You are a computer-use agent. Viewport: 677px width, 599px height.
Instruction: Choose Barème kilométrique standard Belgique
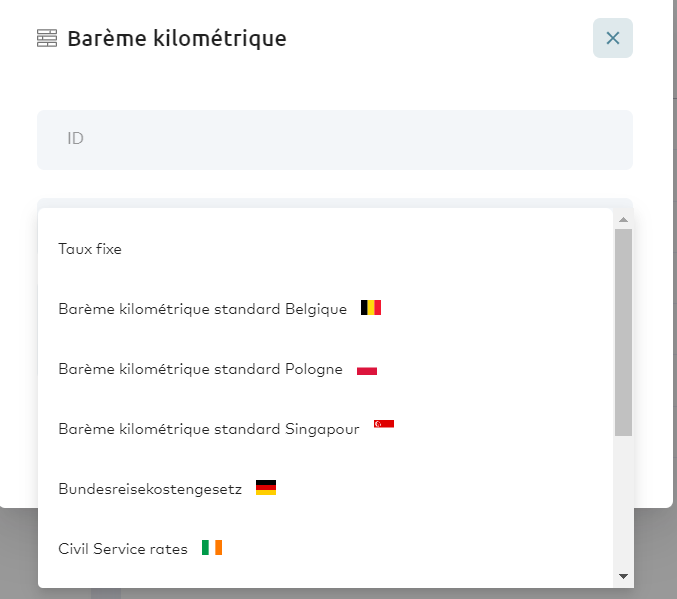point(202,309)
